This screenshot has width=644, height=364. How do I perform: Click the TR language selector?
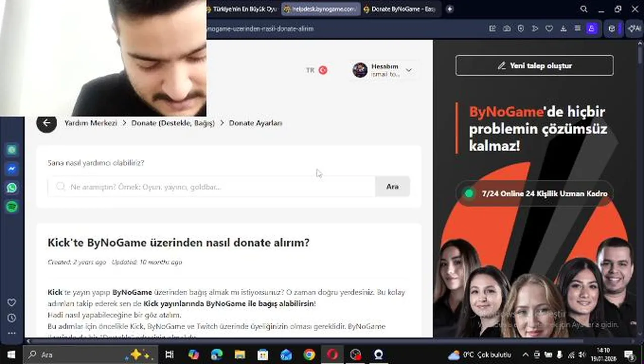310,70
